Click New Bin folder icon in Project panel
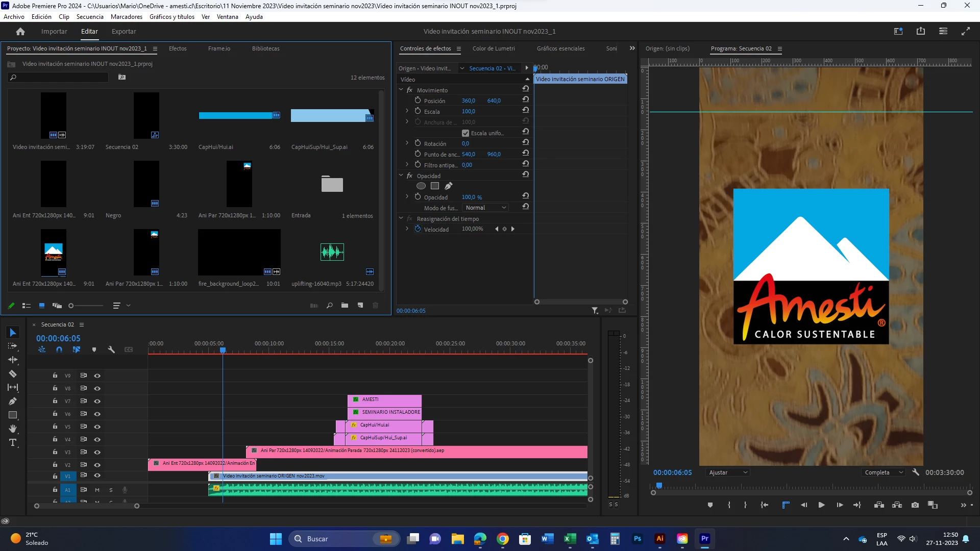Viewport: 980px width, 551px height. [345, 306]
